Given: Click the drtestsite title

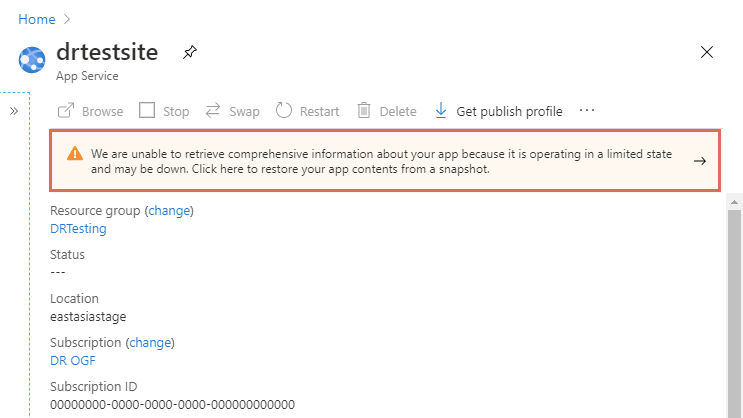Looking at the screenshot, I should click(107, 52).
